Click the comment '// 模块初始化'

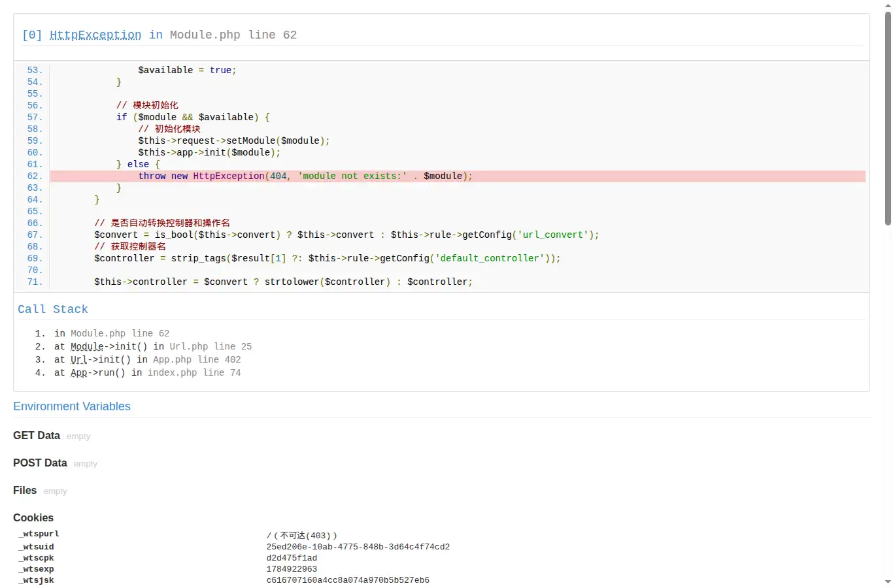(147, 106)
